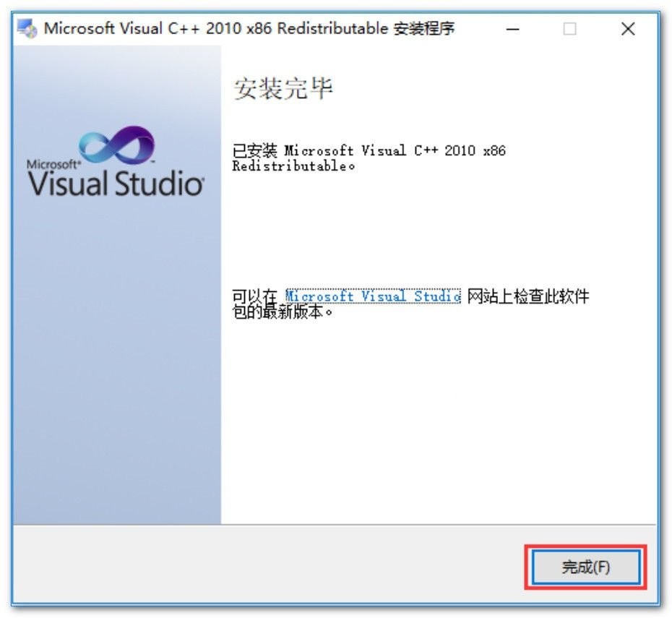Viewport: 672px width, 618px height.
Task: Click the 网站上检查此软件 text
Action: (528, 296)
